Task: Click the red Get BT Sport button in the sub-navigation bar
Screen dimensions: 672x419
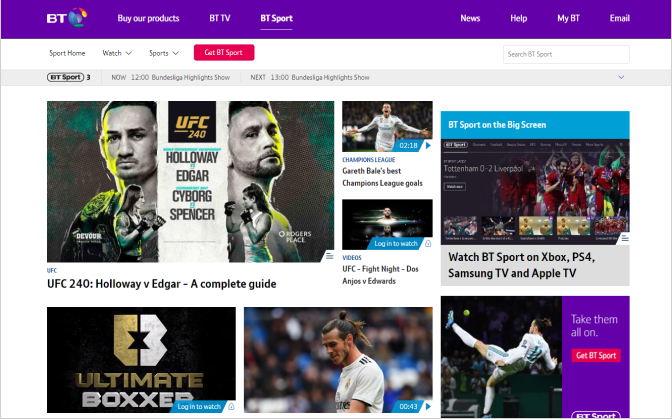Action: coord(224,52)
